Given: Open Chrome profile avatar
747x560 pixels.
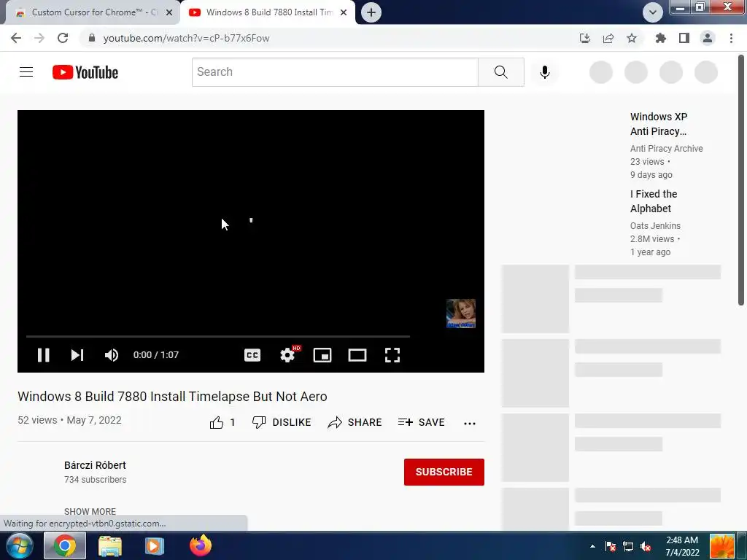Looking at the screenshot, I should 708,38.
